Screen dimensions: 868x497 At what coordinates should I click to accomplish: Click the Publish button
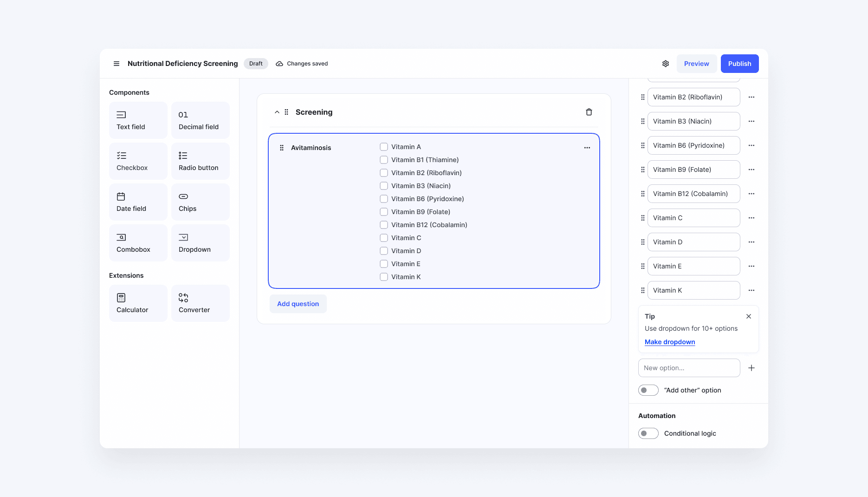click(740, 64)
